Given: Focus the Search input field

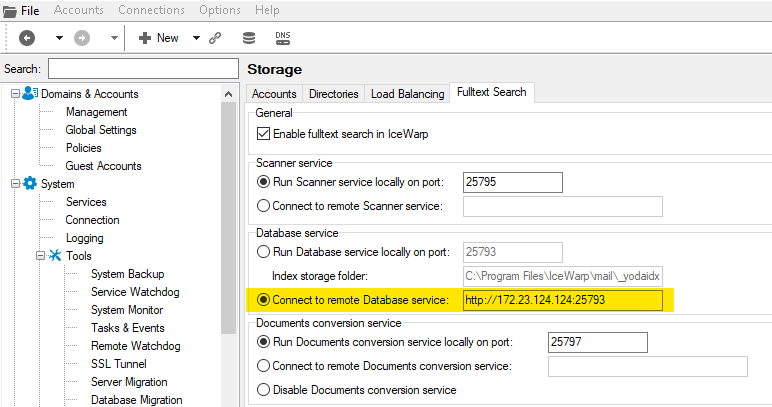Looking at the screenshot, I should pos(143,69).
